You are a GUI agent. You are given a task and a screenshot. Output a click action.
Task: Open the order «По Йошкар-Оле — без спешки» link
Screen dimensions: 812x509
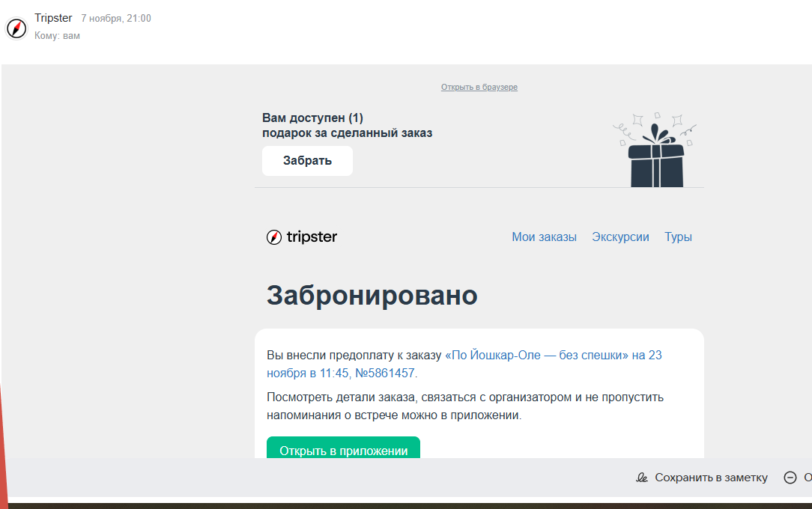pyautogui.click(x=536, y=356)
